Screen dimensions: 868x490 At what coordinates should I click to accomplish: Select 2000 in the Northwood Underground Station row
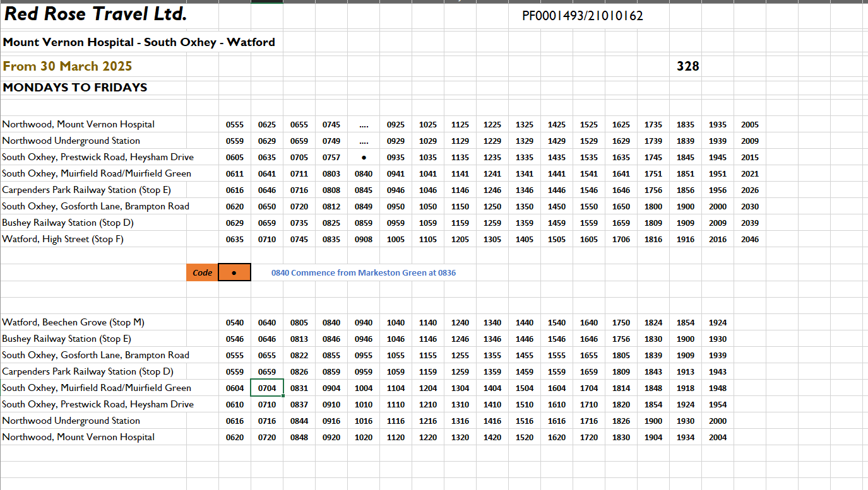point(718,421)
